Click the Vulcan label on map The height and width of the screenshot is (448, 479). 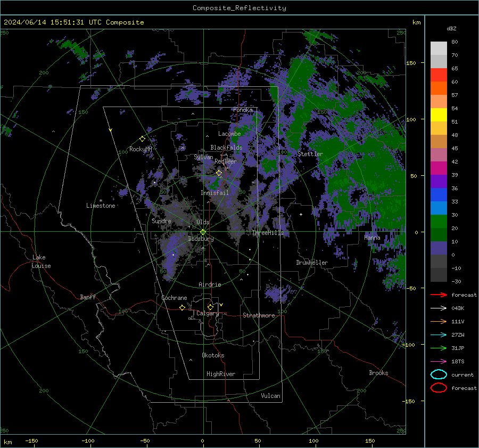click(x=270, y=396)
